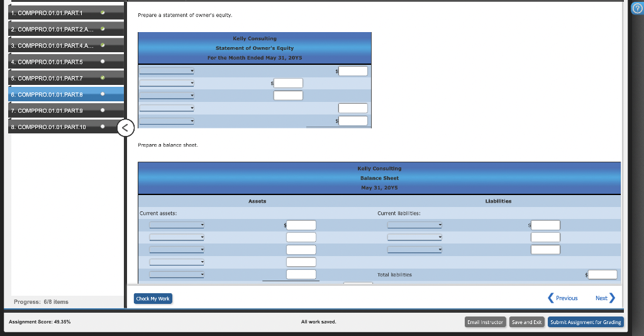Click first current assets amount field
644x336 pixels.
pos(301,225)
